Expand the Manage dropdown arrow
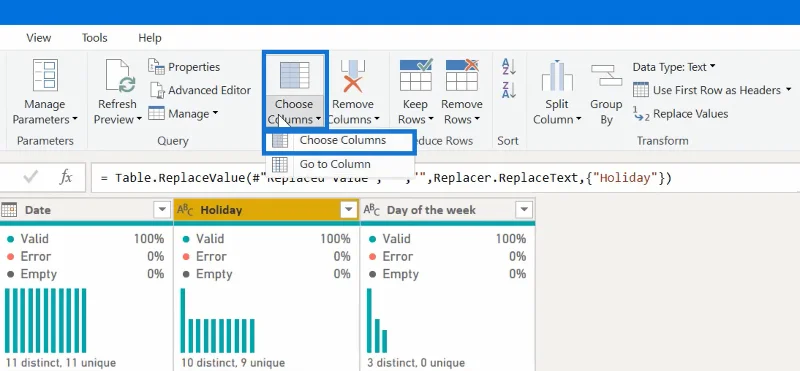This screenshot has width=800, height=371. 215,113
